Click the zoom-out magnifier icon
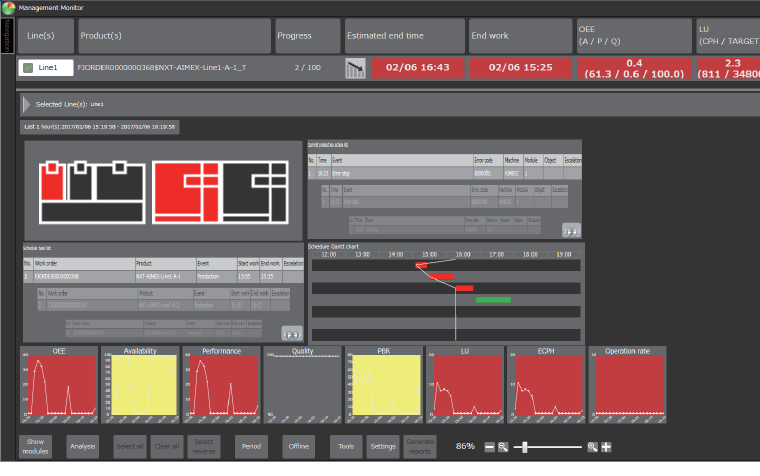 (x=503, y=447)
